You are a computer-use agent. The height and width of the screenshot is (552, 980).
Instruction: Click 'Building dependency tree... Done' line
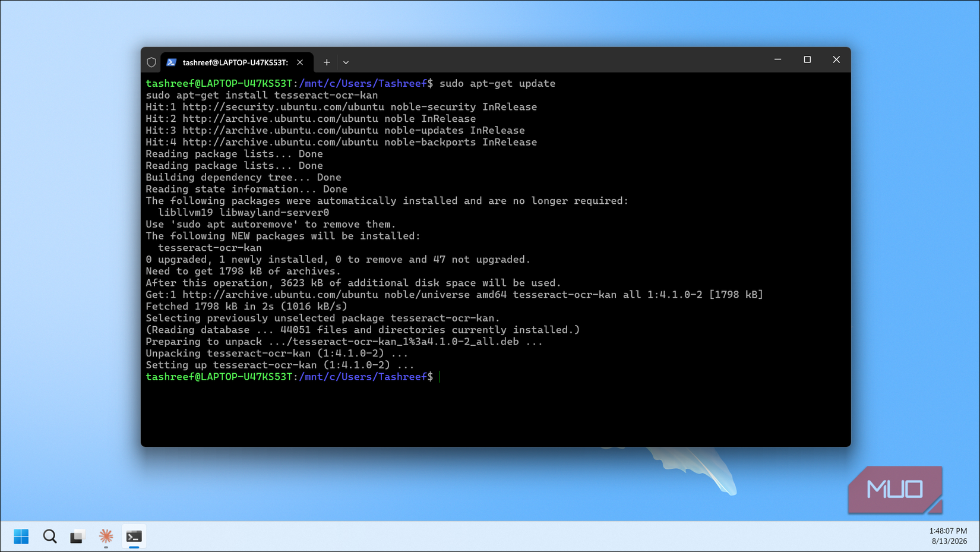pyautogui.click(x=244, y=177)
